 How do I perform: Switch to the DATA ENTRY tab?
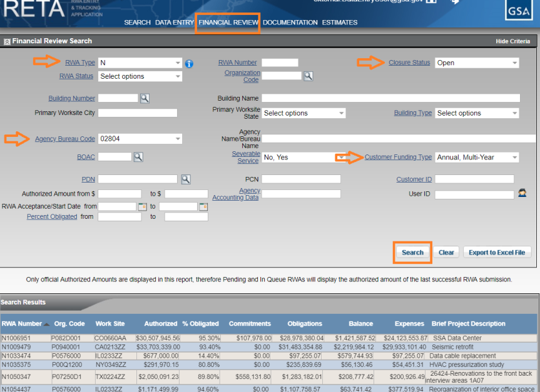[x=174, y=23]
